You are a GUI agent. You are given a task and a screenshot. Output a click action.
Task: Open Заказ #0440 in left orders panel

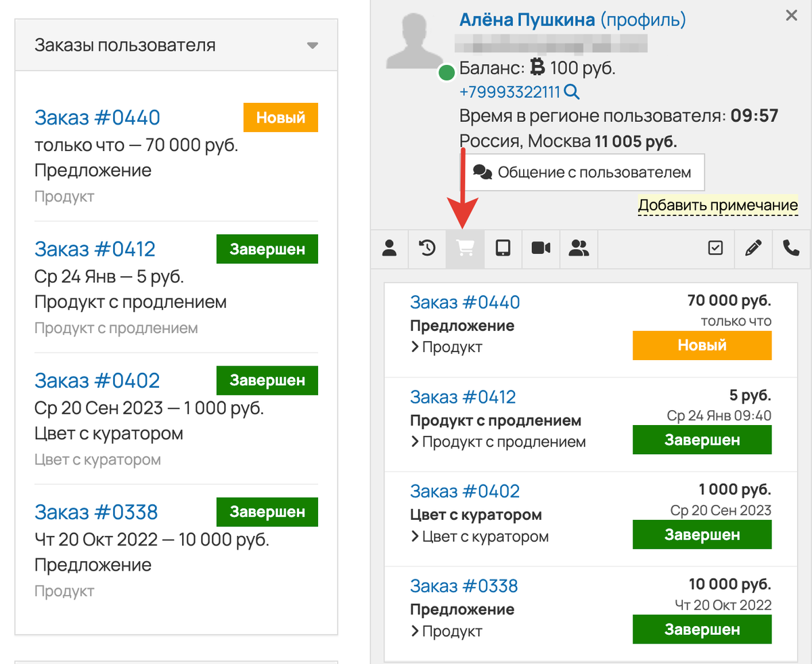click(97, 118)
